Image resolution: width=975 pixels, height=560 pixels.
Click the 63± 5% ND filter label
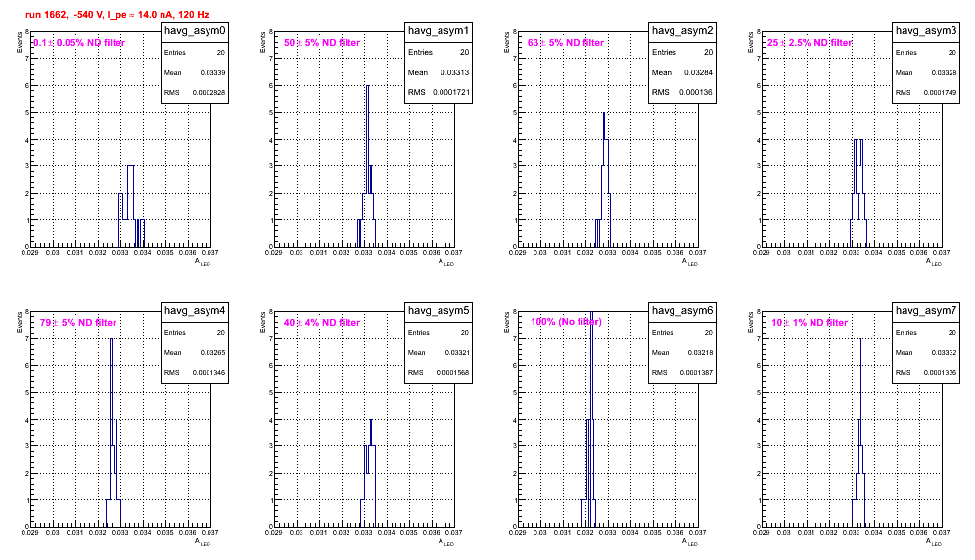tap(566, 43)
